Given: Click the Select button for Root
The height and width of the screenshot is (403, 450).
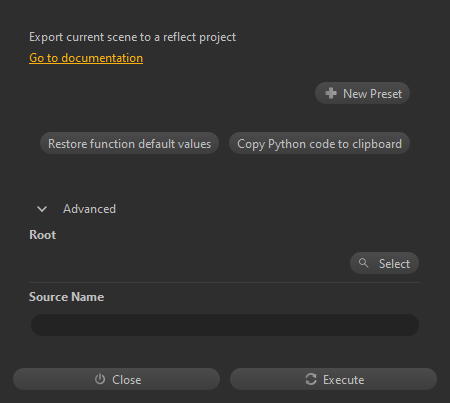Looking at the screenshot, I should pyautogui.click(x=384, y=263).
